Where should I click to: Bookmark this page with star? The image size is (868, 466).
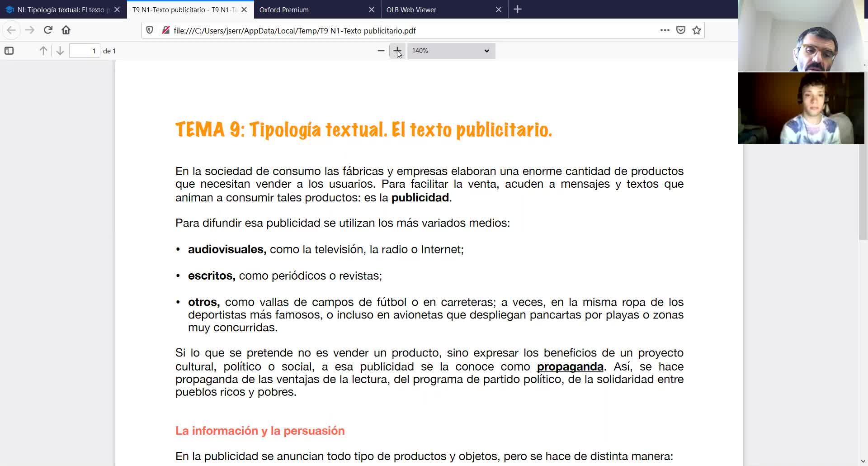click(x=697, y=30)
